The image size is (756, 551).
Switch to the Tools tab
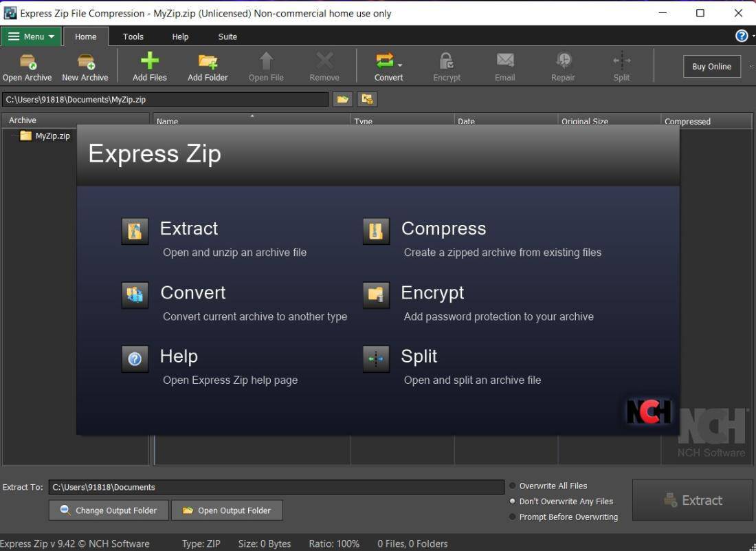(x=133, y=36)
